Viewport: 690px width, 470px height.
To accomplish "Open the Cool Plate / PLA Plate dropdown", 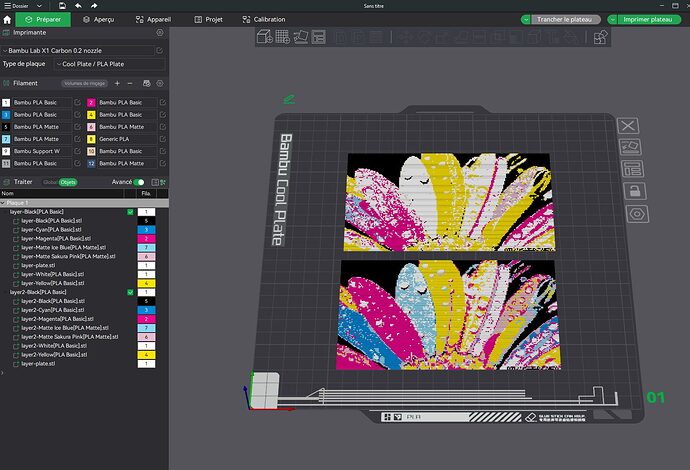I will pyautogui.click(x=110, y=64).
